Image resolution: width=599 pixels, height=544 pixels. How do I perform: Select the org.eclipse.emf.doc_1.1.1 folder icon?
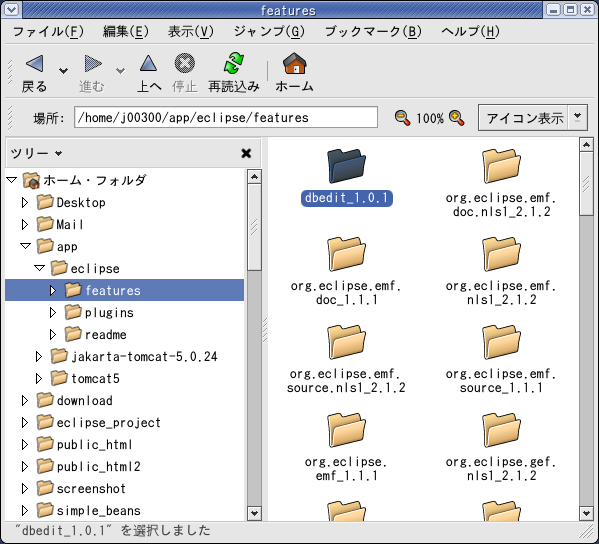pos(346,254)
